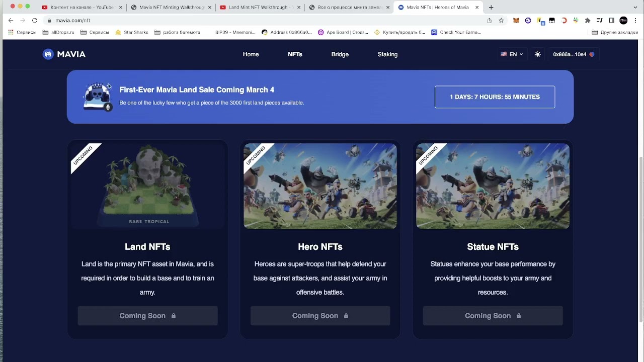Open the Star Sharks bookmark
Image resolution: width=644 pixels, height=362 pixels.
[132, 32]
